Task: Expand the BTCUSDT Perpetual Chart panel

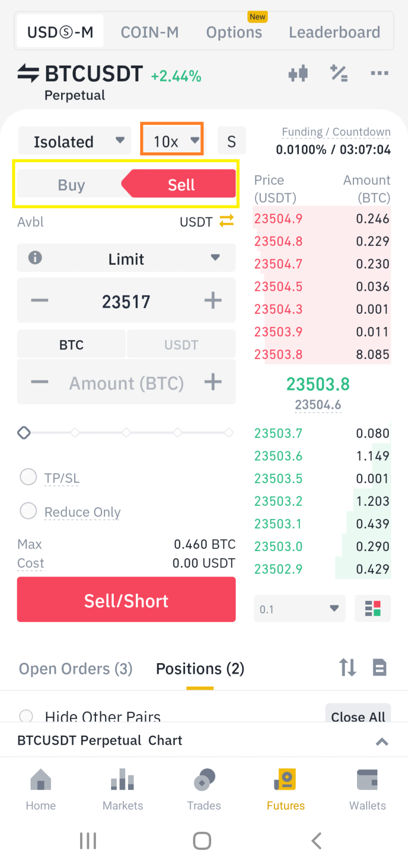Action: point(382,741)
